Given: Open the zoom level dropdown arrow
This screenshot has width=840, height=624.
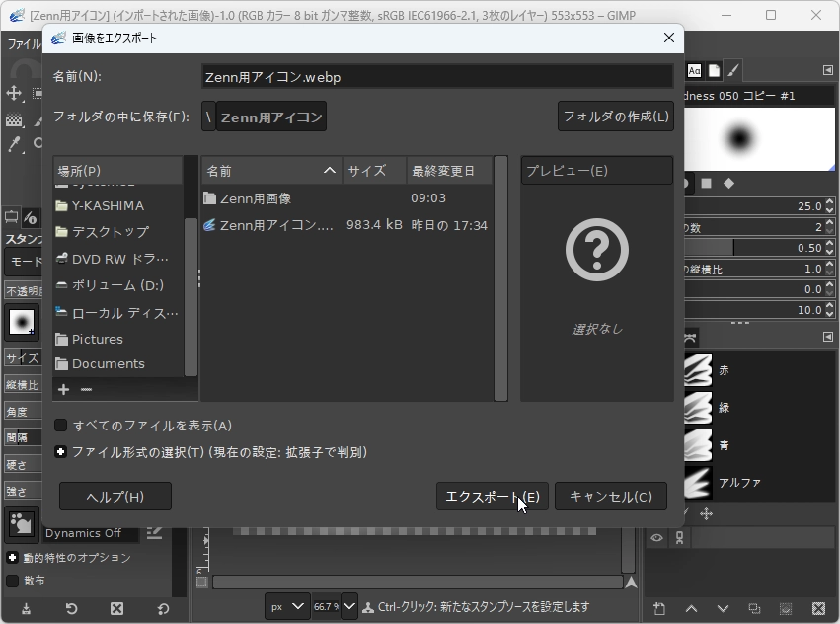Looking at the screenshot, I should click(349, 607).
